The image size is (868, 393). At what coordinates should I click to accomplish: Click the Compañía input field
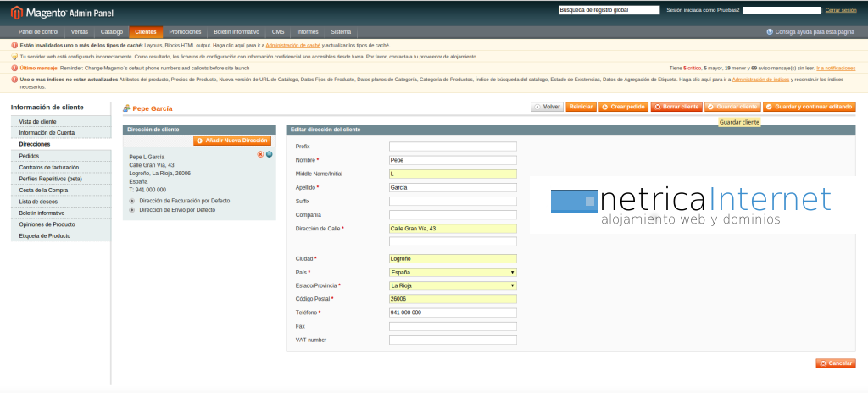point(453,215)
